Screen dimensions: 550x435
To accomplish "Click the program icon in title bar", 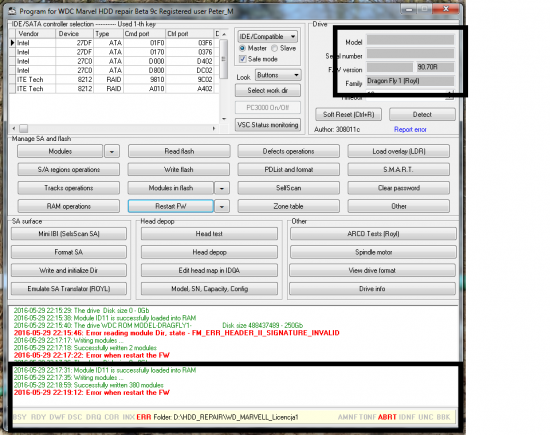I will (12, 11).
